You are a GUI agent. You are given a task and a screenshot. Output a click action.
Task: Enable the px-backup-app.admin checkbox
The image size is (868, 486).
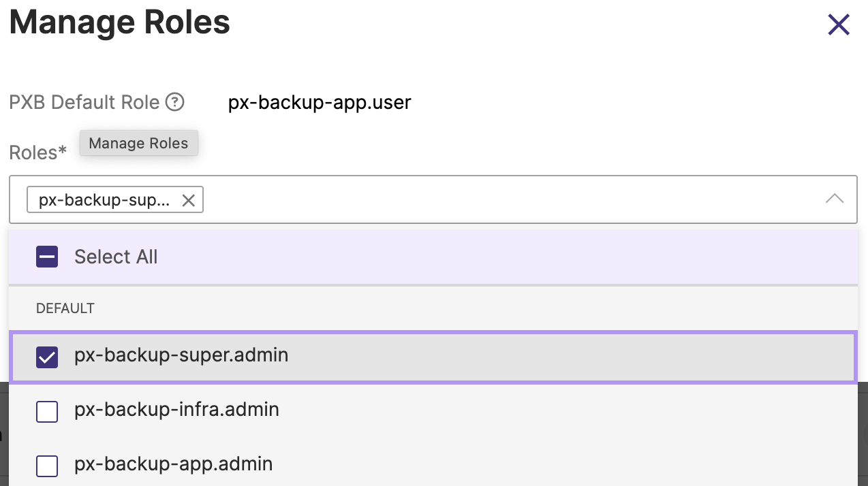click(47, 466)
